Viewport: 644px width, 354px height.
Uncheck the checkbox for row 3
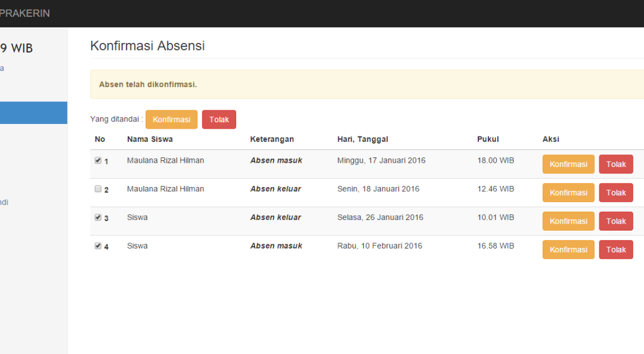coord(98,218)
